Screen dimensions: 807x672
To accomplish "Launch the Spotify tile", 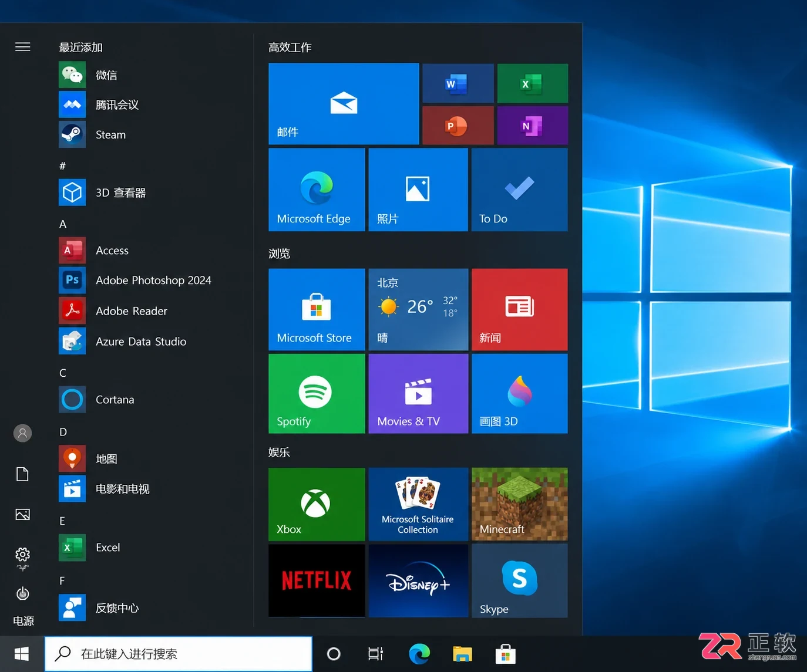I will click(x=317, y=393).
